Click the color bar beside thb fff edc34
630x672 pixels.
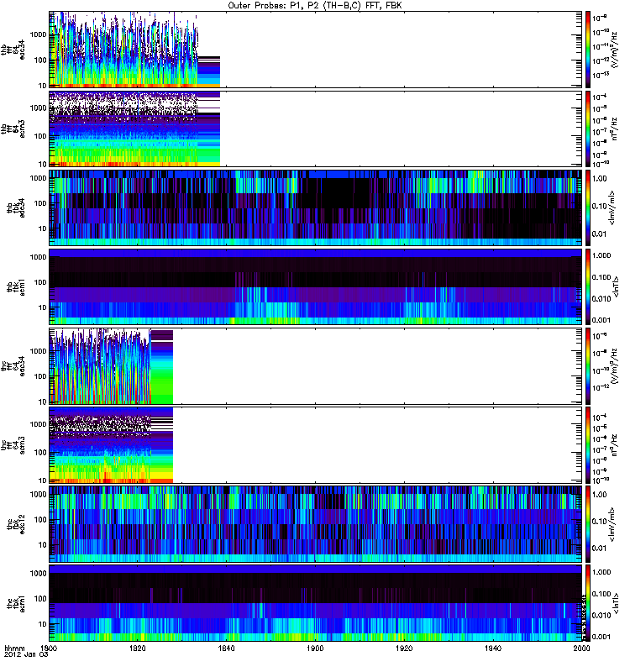(591, 50)
